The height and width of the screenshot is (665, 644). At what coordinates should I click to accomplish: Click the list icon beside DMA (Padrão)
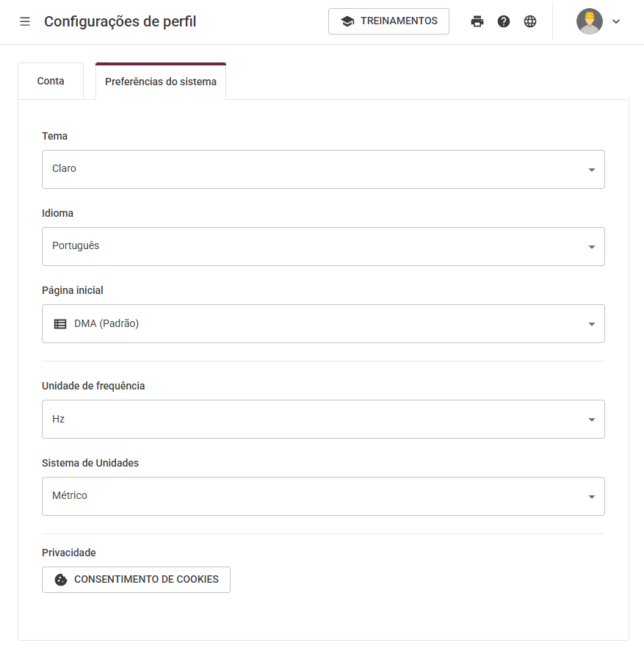click(60, 324)
